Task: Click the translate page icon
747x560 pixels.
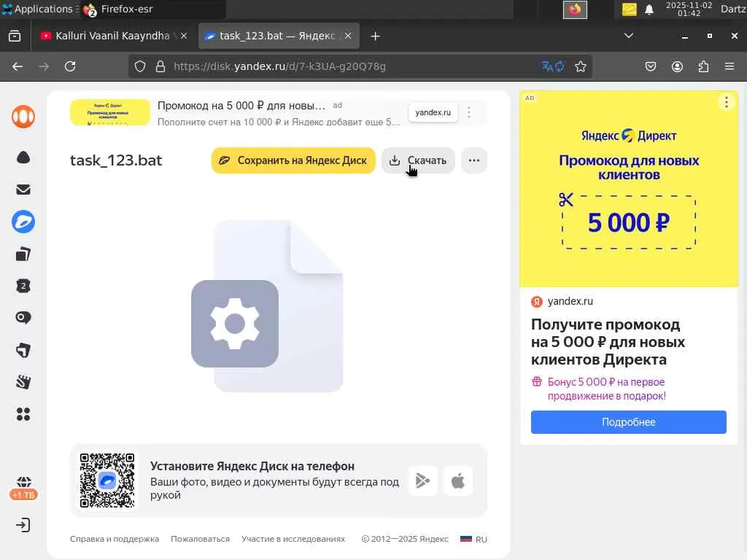Action: (x=553, y=66)
